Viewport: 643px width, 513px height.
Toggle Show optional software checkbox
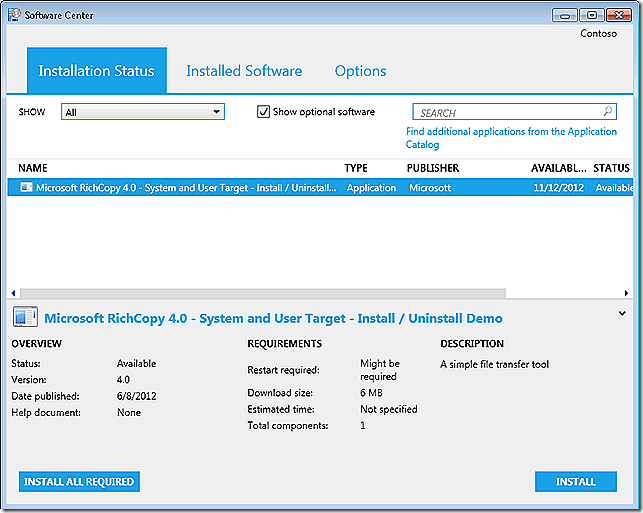pyautogui.click(x=263, y=112)
